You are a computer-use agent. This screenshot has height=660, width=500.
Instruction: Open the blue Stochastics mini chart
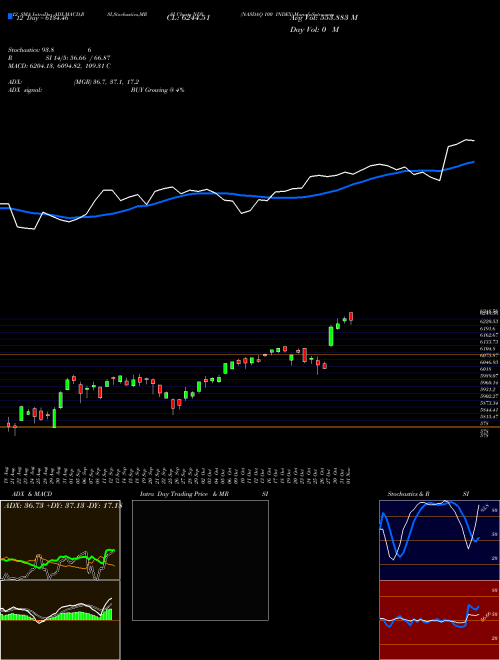(x=439, y=540)
